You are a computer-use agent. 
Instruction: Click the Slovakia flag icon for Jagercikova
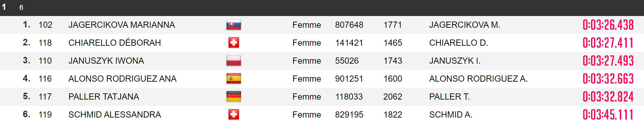[x=233, y=25]
